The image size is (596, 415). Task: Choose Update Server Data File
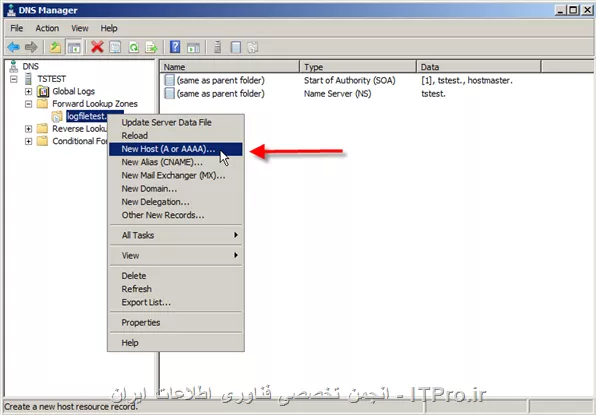[x=176, y=122]
